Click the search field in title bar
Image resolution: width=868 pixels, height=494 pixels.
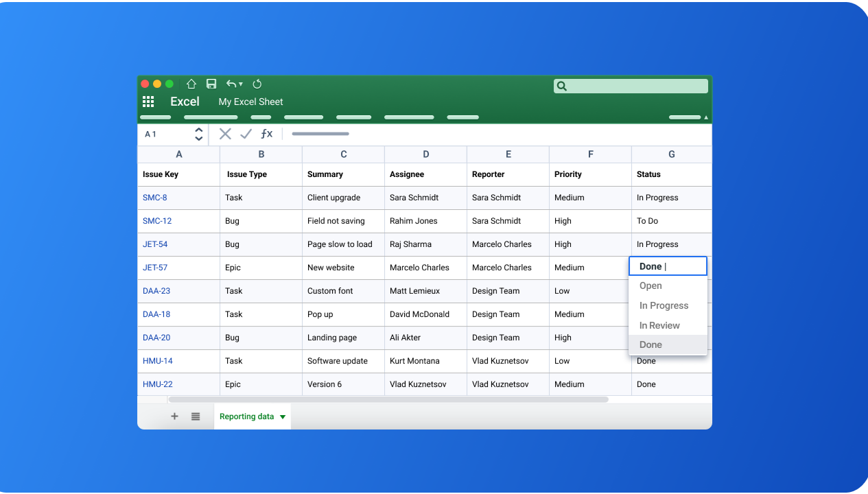point(631,86)
